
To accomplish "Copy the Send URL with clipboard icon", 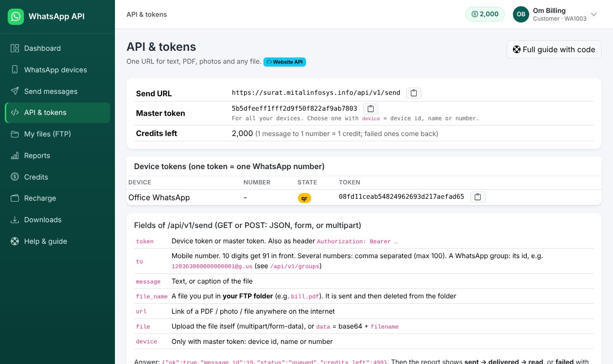I will point(414,93).
